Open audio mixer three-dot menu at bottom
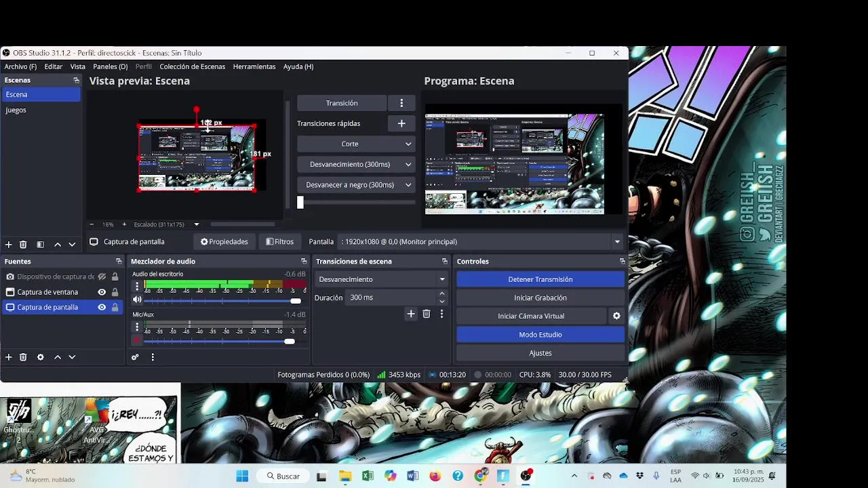 point(153,357)
